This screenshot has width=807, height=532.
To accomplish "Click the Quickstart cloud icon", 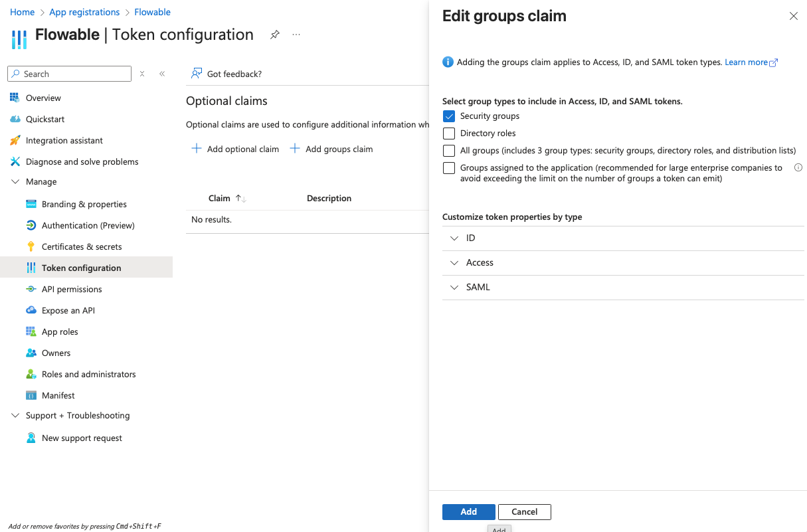I will coord(15,119).
